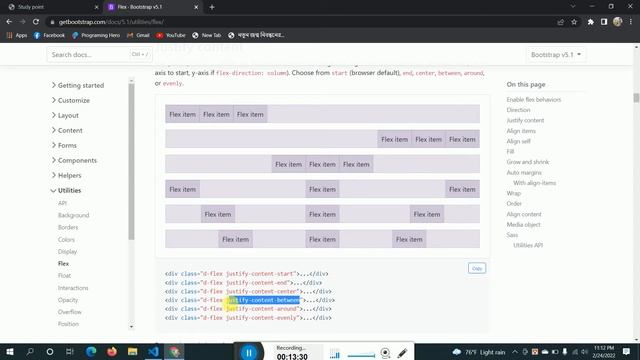
Task: Expand the Customize section
Action: pyautogui.click(x=70, y=100)
